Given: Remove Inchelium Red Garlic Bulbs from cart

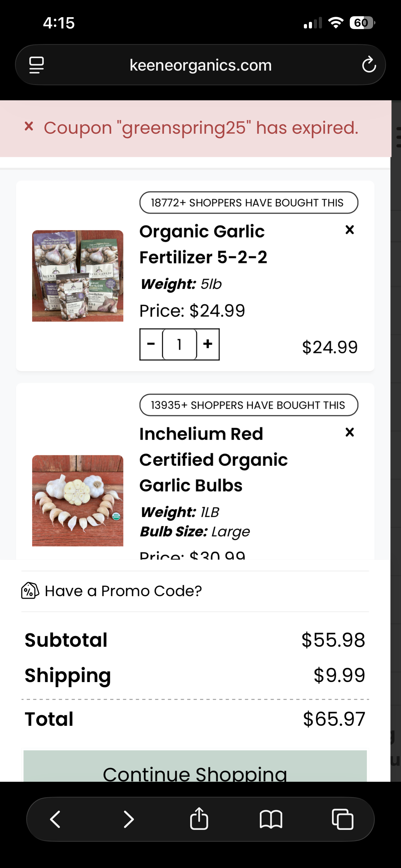Looking at the screenshot, I should click(349, 432).
